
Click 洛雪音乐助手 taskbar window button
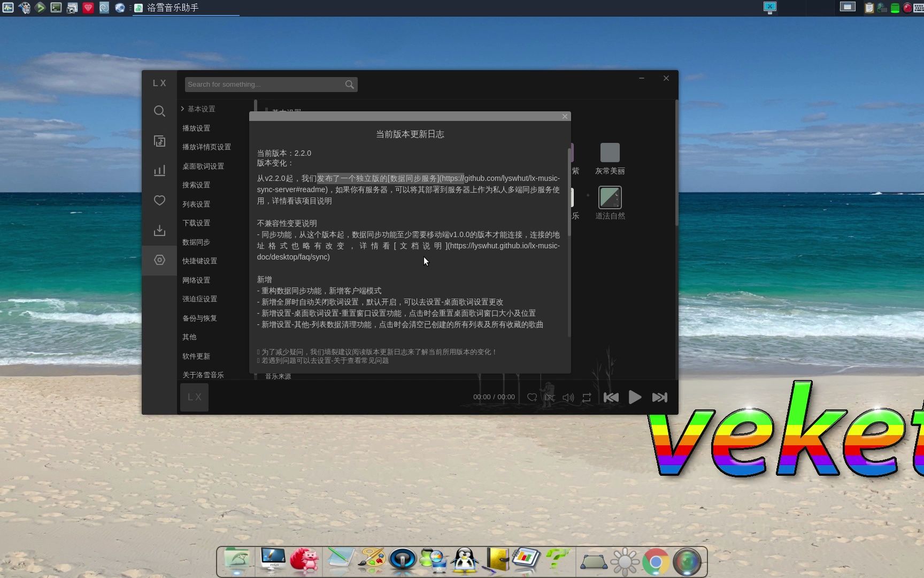186,7
